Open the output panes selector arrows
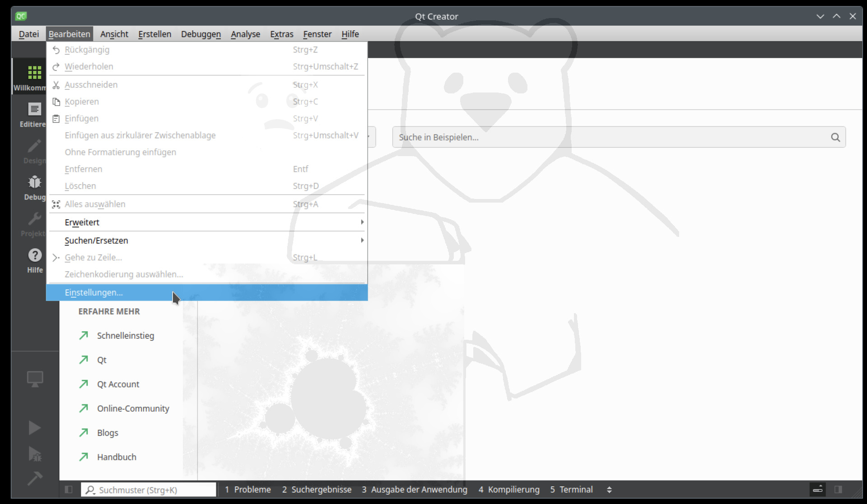 coord(609,490)
